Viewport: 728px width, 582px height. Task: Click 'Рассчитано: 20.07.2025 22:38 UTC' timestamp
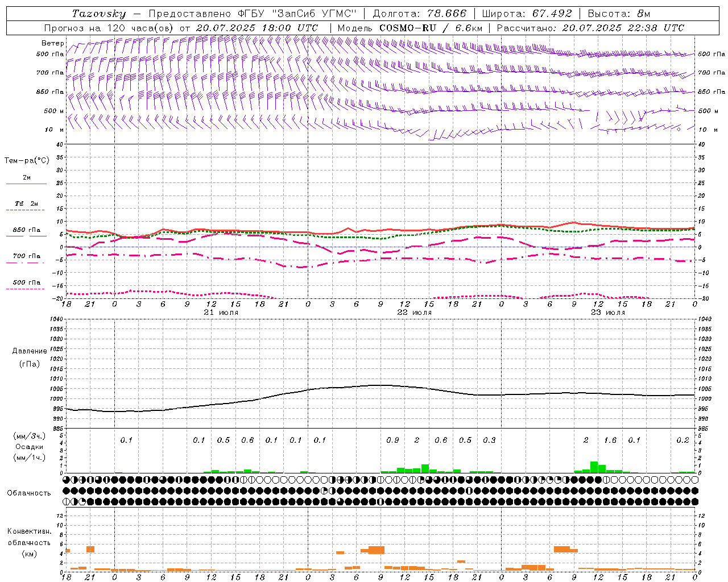(x=590, y=28)
